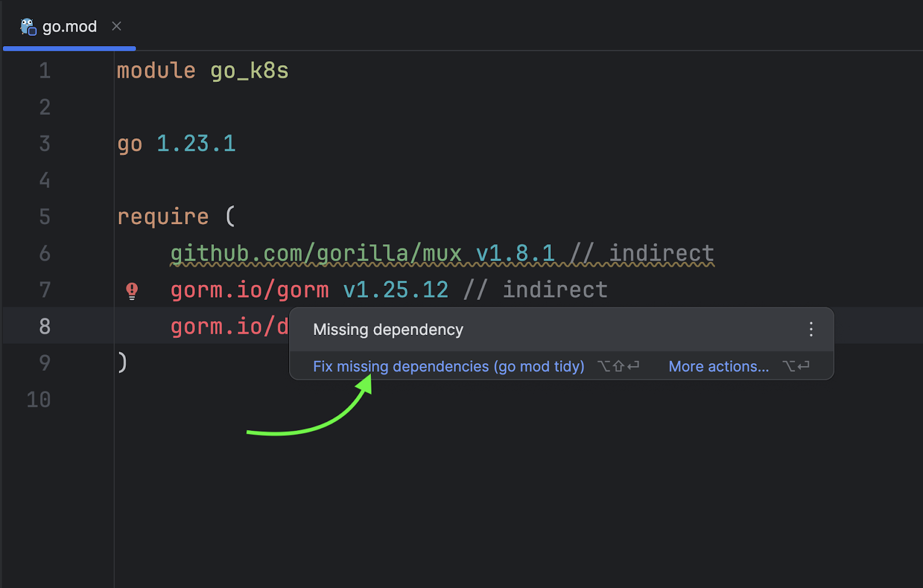923x588 pixels.
Task: Click the Go version 1.23.1
Action: click(x=196, y=144)
